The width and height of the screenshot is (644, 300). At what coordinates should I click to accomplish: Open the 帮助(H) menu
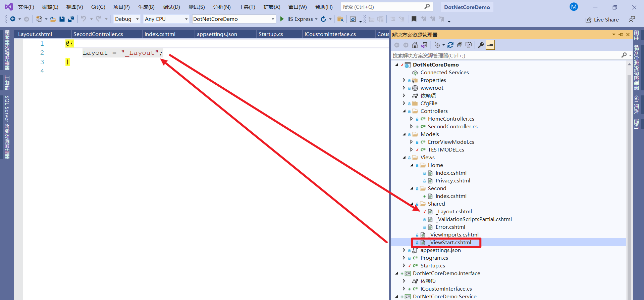click(324, 7)
